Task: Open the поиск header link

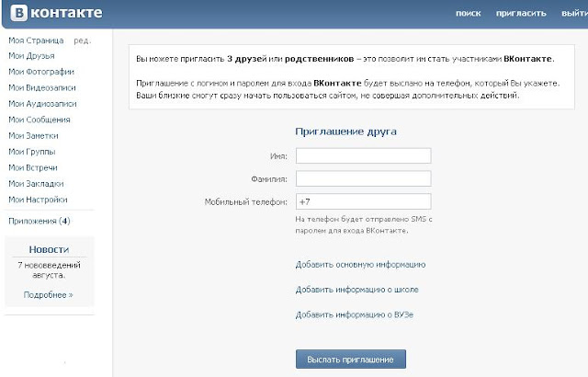Action: click(x=468, y=13)
